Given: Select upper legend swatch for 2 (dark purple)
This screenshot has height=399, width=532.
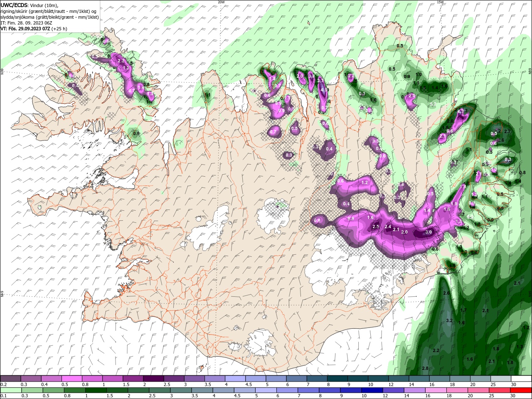Looking at the screenshot, I should (154, 379).
